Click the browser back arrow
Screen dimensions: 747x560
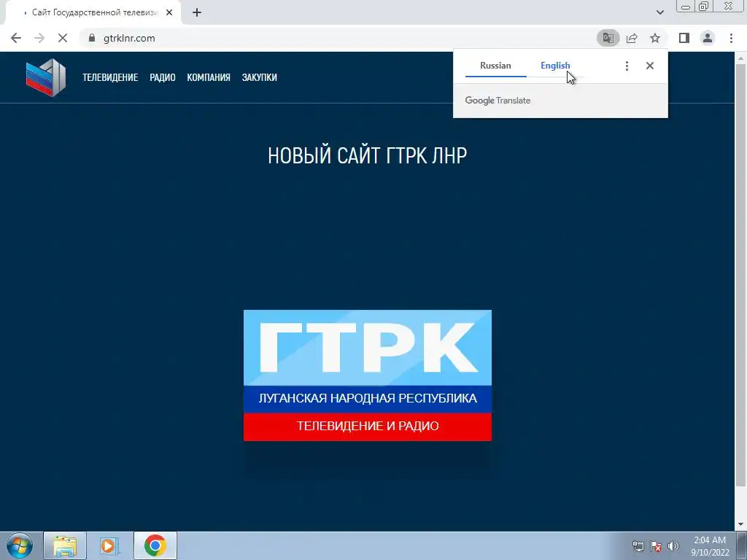pos(16,38)
